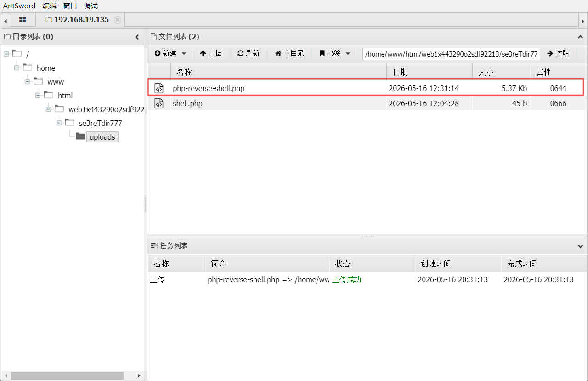Click the 上传 task row name
The width and height of the screenshot is (588, 381).
[x=157, y=279]
